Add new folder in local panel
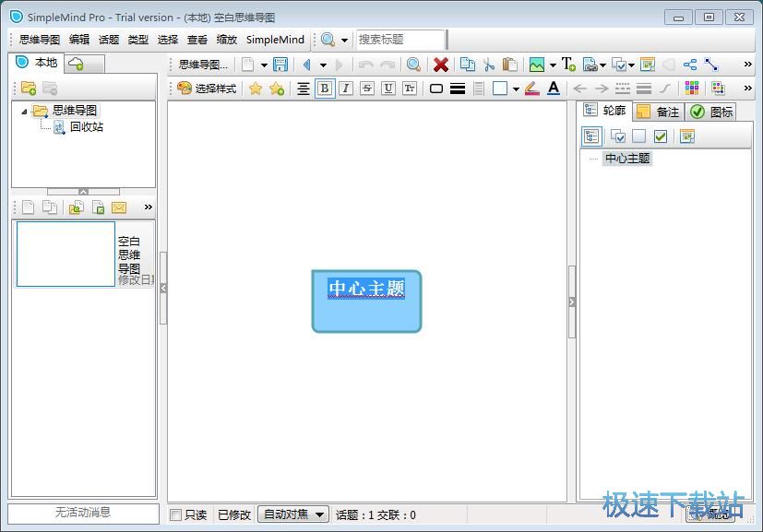Image resolution: width=763 pixels, height=532 pixels. [29, 89]
